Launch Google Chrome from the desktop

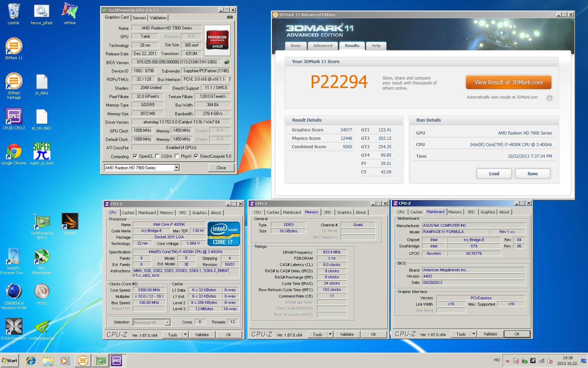[x=14, y=154]
